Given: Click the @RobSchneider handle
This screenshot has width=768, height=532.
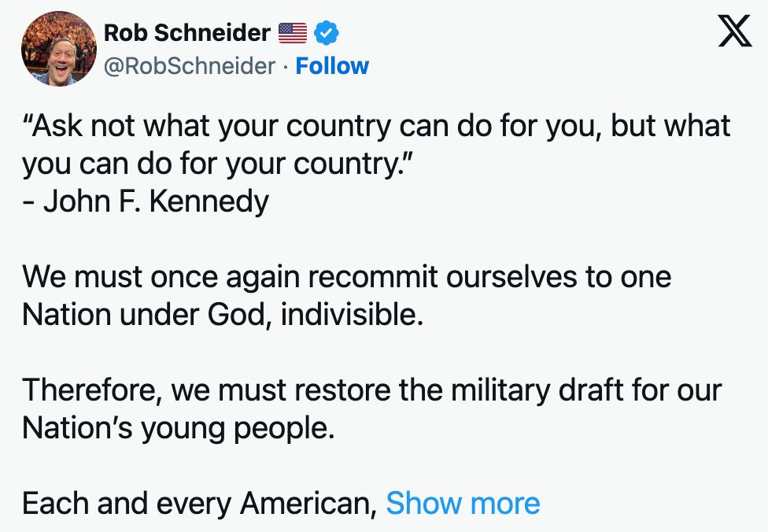Looking at the screenshot, I should (x=190, y=66).
